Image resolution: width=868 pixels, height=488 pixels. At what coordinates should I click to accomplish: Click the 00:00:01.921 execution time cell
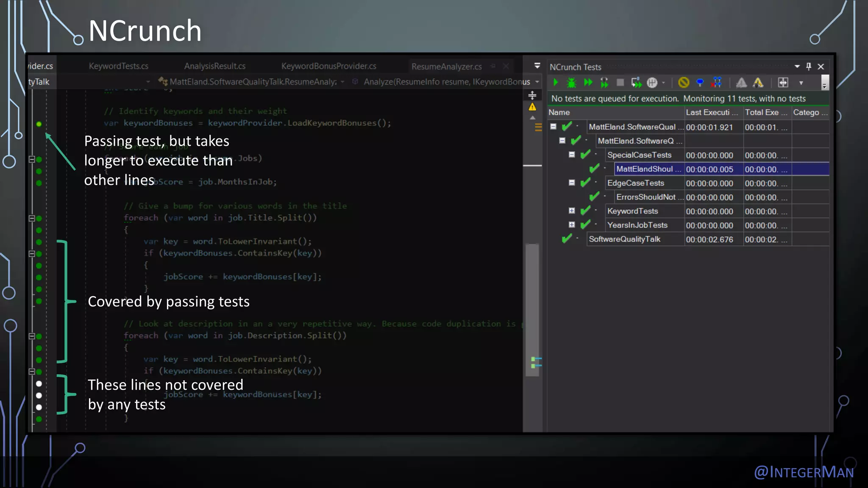click(x=714, y=127)
